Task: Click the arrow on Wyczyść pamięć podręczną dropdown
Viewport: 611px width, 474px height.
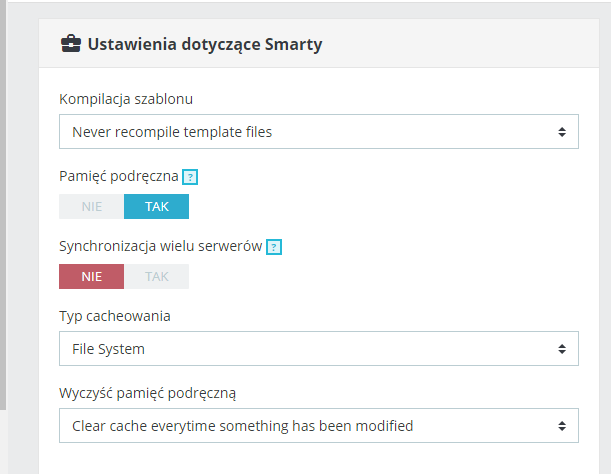Action: [x=562, y=426]
